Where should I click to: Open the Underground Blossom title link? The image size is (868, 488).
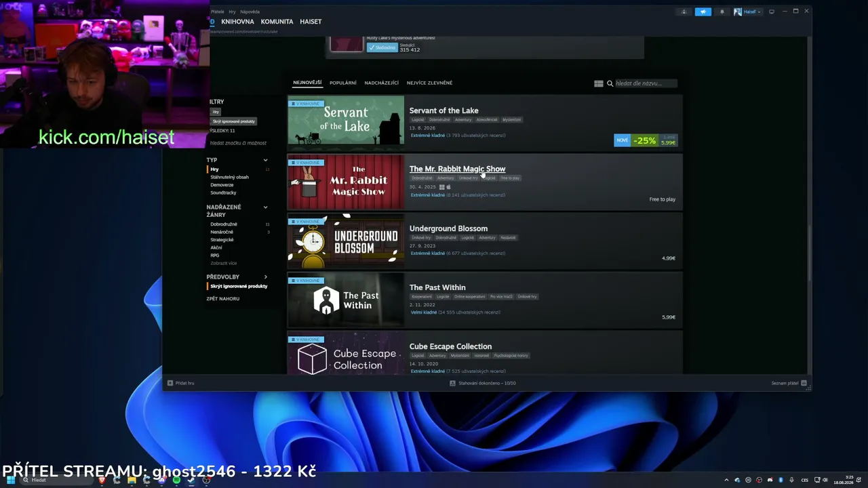[x=448, y=228]
